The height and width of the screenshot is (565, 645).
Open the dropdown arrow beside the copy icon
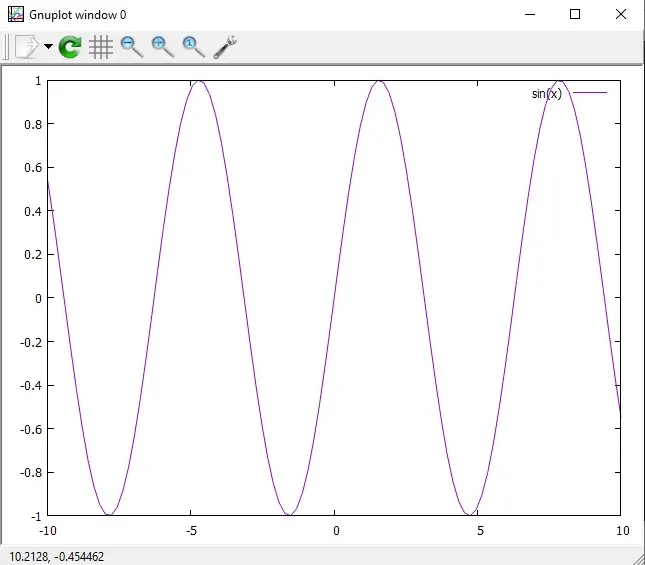49,46
